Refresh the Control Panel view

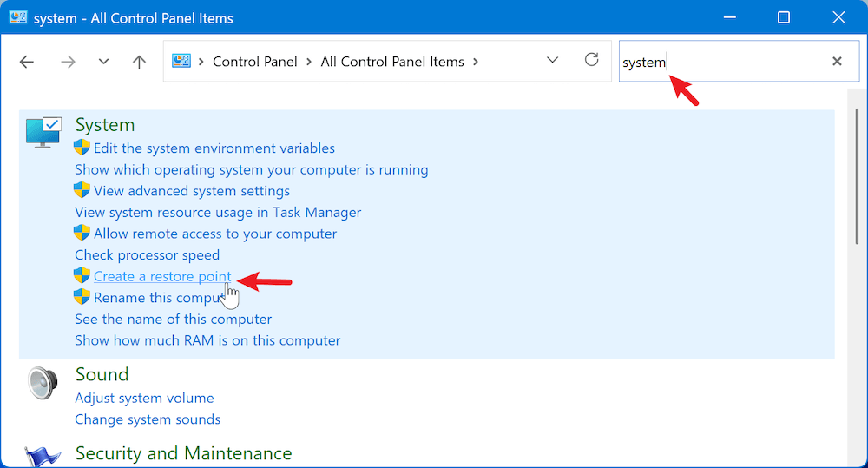[x=591, y=59]
